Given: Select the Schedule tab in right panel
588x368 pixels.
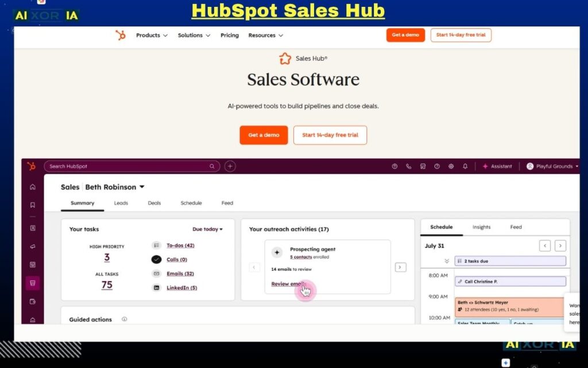Looking at the screenshot, I should tap(442, 227).
